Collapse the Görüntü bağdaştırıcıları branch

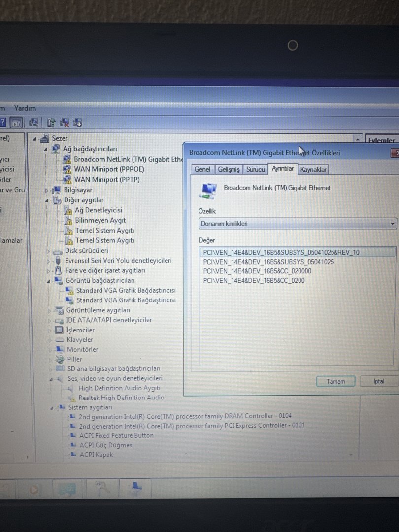point(48,281)
